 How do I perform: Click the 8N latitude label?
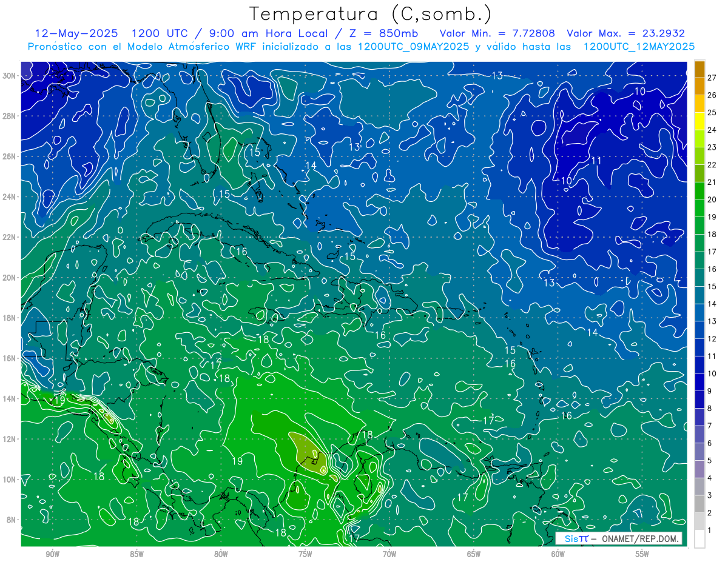pyautogui.click(x=11, y=520)
